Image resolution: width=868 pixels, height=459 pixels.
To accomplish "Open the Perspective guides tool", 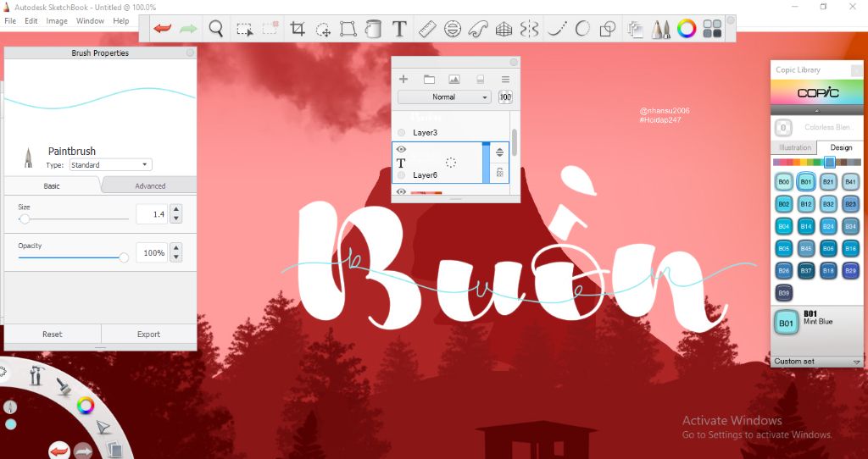I will tap(504, 29).
